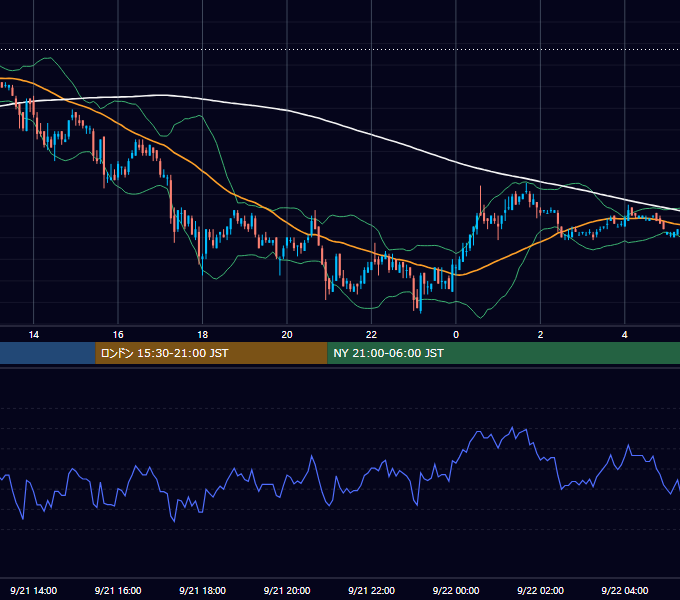Click the NY 21:00-06:00 JST session bar

coord(503,353)
